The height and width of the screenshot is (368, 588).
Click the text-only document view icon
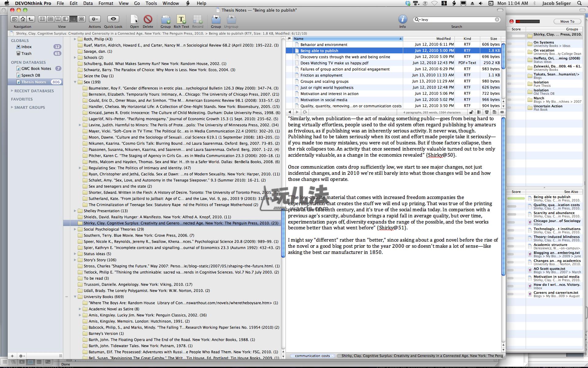tap(494, 112)
